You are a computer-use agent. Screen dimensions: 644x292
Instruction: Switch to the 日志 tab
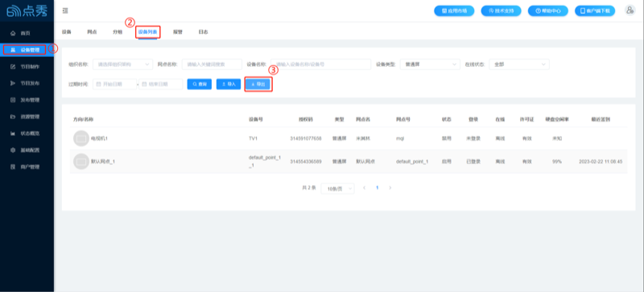(203, 31)
